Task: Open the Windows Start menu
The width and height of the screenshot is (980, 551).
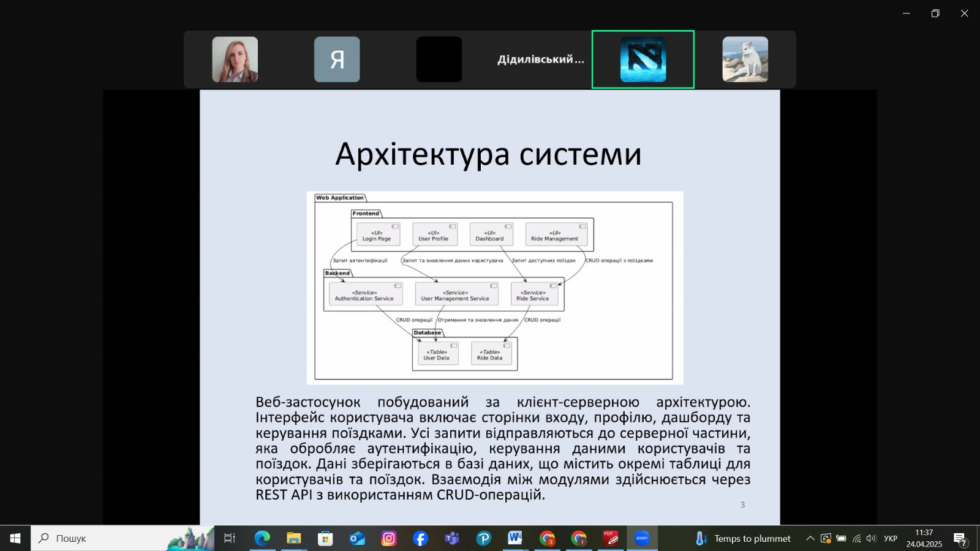Action: click(x=15, y=538)
